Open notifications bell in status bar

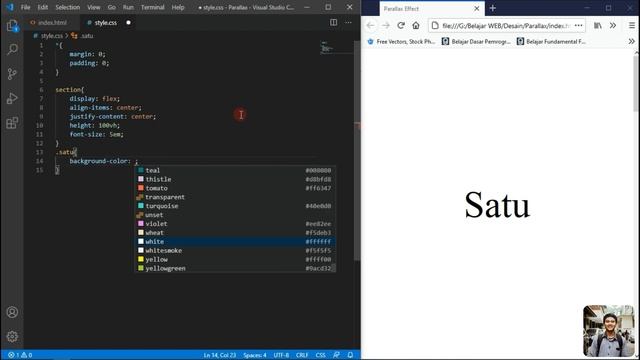coord(350,355)
